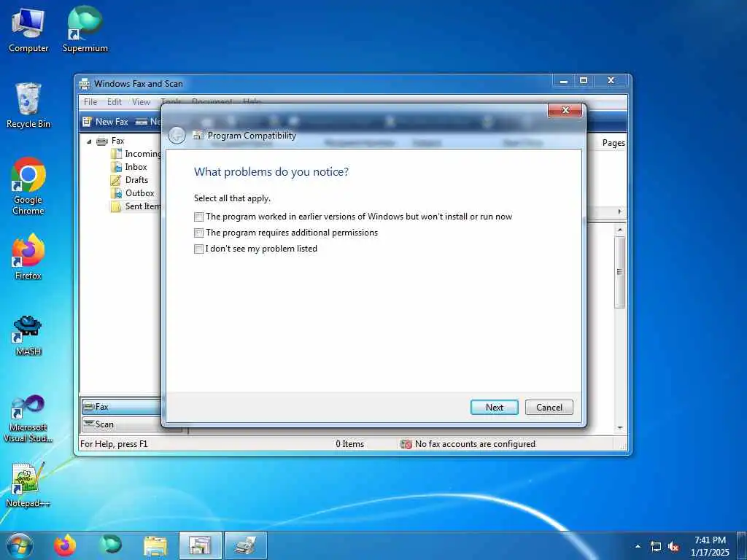Select the Recycle Bin icon

pos(28,106)
